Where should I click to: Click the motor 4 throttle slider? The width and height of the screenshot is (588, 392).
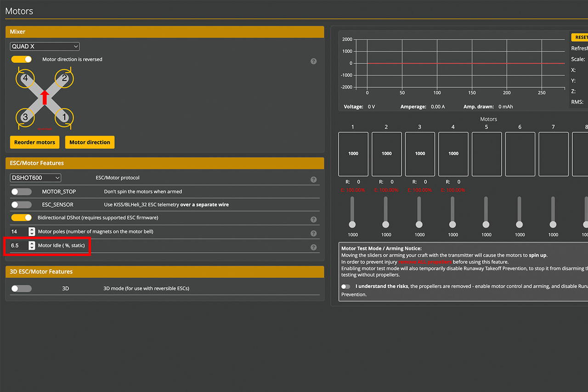tap(452, 212)
